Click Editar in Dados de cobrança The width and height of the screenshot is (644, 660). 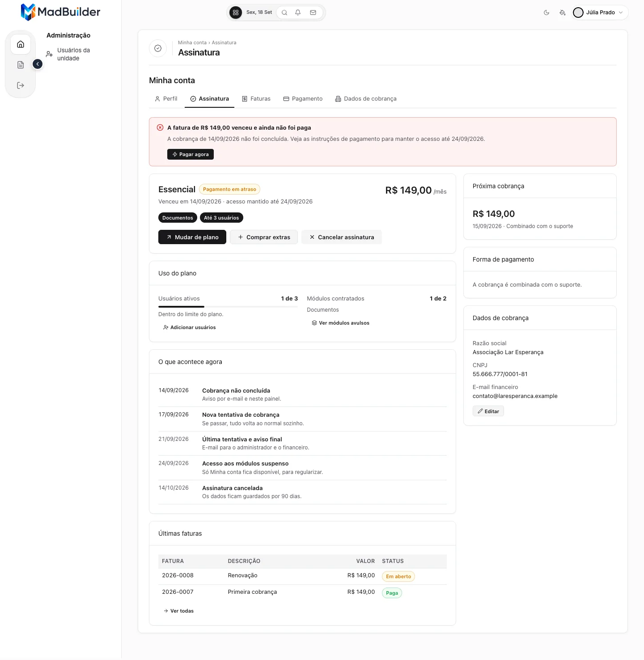point(488,411)
